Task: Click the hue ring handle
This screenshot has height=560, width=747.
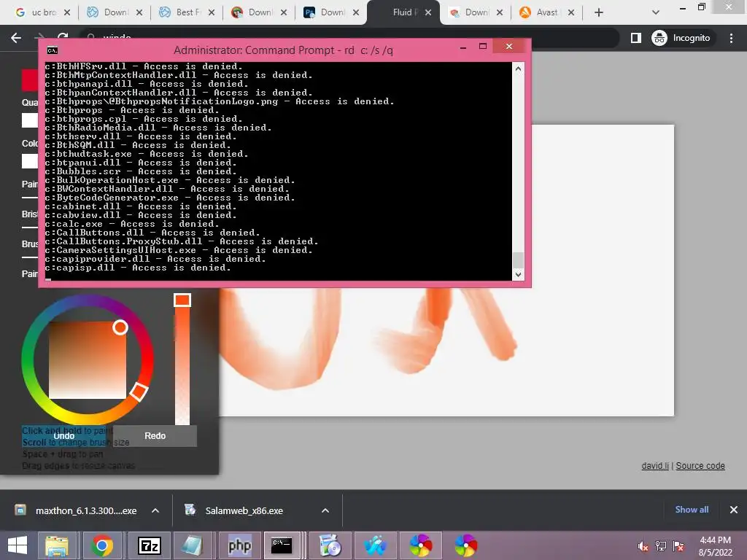Action: click(139, 392)
